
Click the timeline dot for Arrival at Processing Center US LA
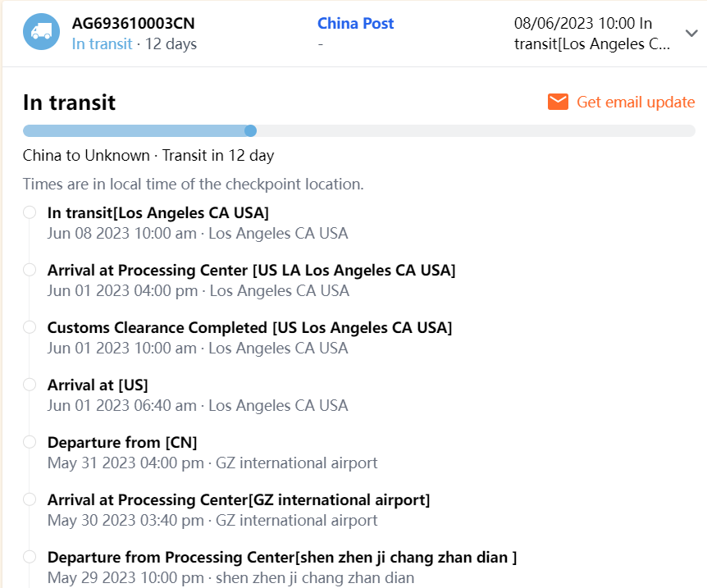30,270
